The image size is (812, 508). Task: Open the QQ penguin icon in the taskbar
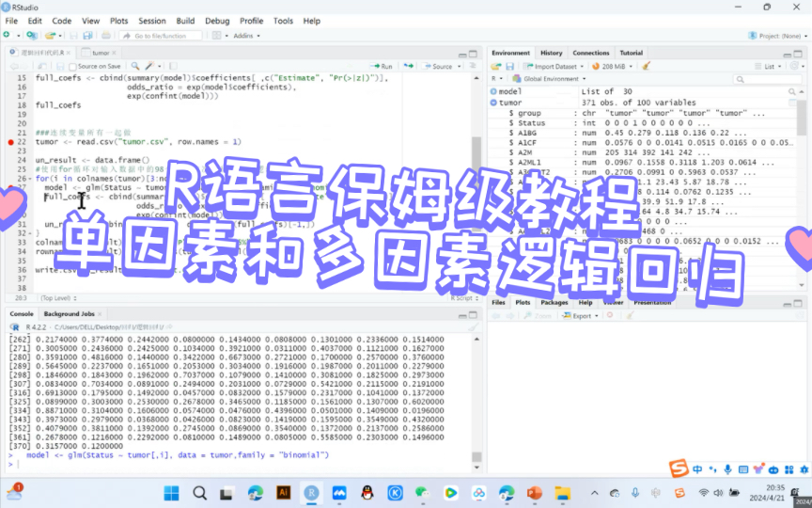pyautogui.click(x=367, y=492)
